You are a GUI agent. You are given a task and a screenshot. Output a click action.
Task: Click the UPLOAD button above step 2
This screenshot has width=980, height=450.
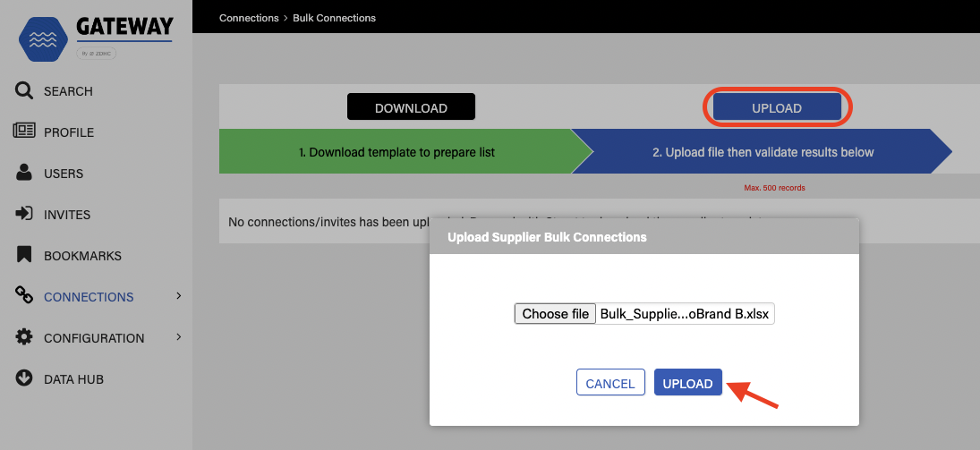pyautogui.click(x=776, y=107)
